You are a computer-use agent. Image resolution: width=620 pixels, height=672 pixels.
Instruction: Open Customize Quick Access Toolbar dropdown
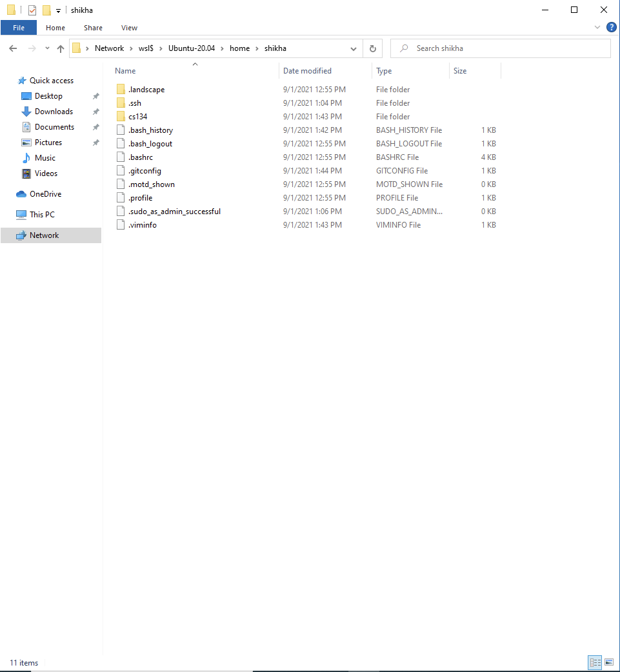pos(58,11)
